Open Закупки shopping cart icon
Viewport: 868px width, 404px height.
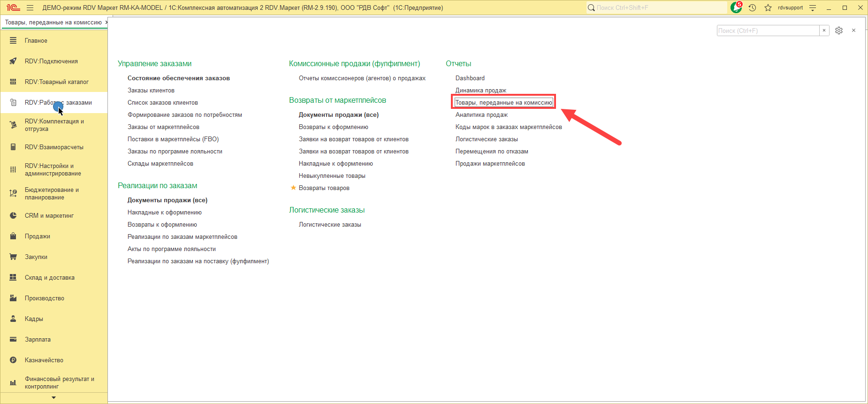13,257
